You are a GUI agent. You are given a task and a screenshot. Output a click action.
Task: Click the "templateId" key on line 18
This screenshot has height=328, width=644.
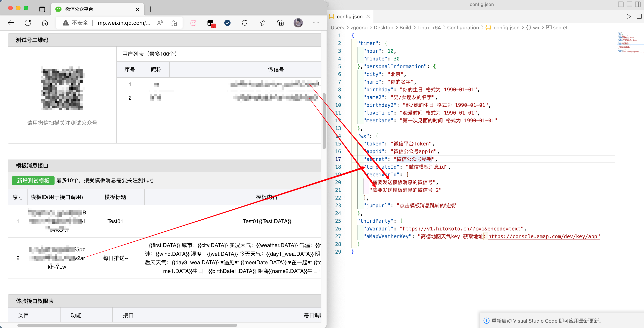(382, 167)
